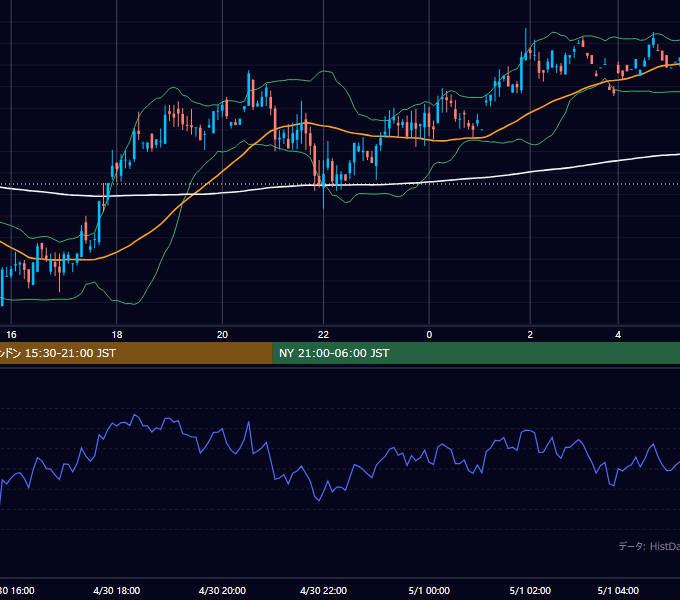Click the hour label 16 under the chart
The height and width of the screenshot is (600, 680).
[x=11, y=335]
